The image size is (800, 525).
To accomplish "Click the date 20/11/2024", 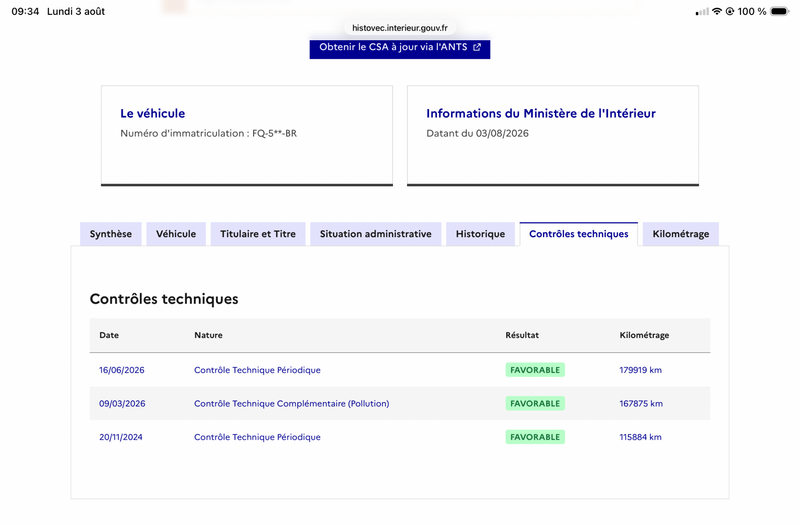I will pos(120,437).
